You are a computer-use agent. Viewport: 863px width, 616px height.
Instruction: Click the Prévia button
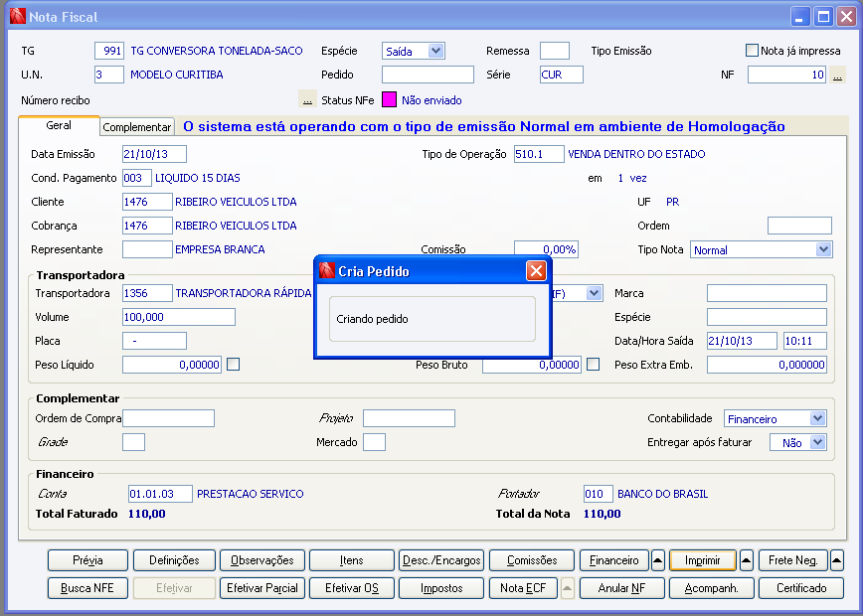88,560
